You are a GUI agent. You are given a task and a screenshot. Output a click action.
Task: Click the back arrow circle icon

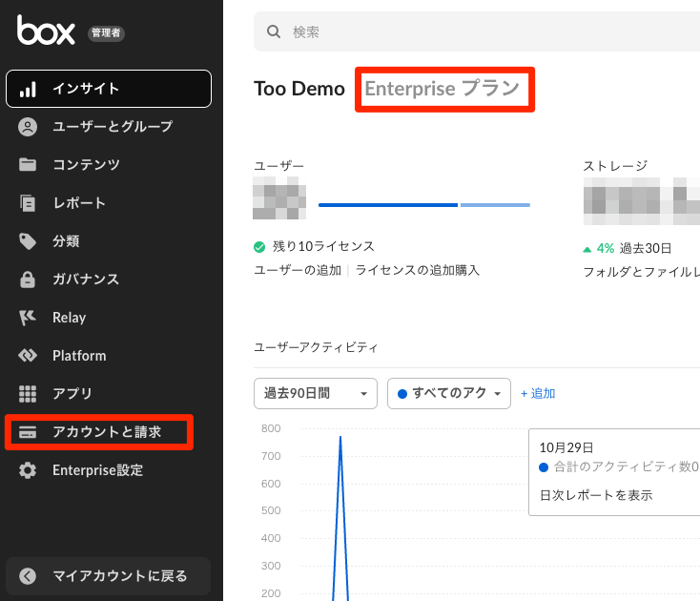28,576
